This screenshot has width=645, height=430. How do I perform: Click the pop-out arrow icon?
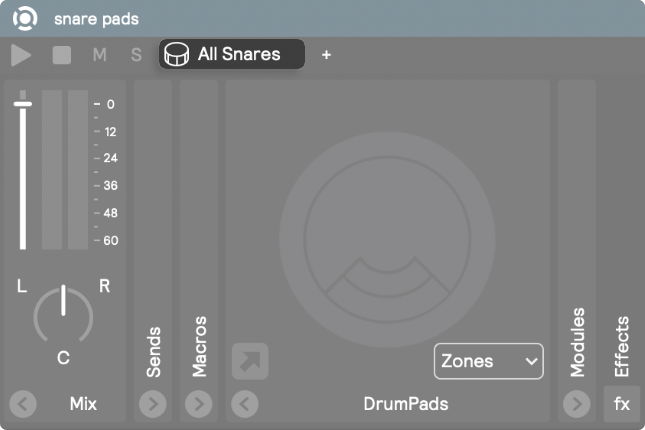250,361
